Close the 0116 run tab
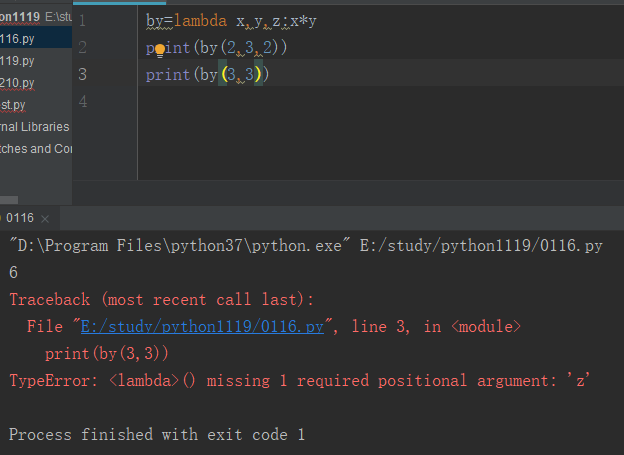The height and width of the screenshot is (455, 624). 45,219
